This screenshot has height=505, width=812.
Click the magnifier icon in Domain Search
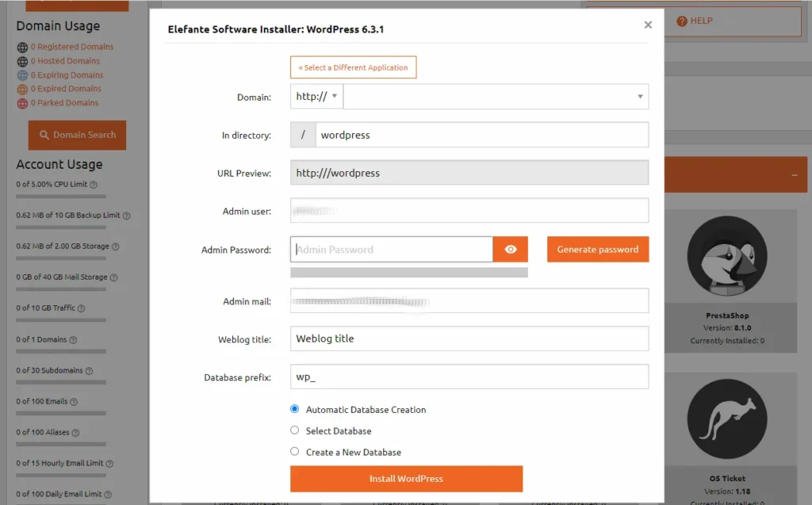44,135
